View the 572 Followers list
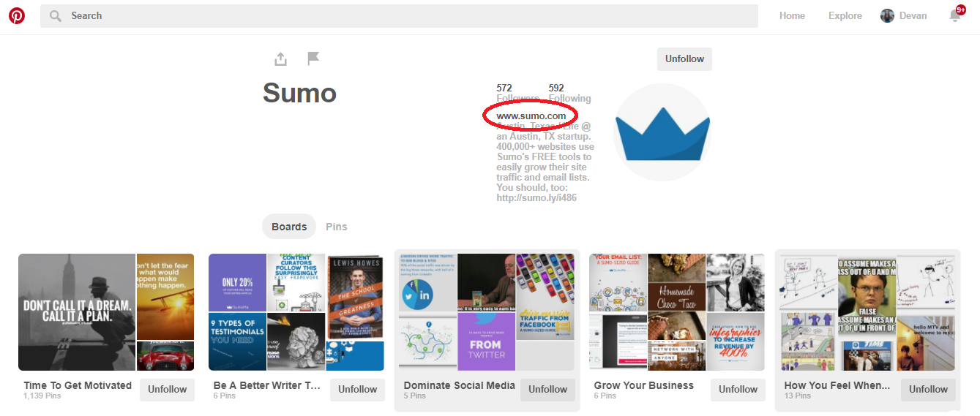 click(517, 93)
